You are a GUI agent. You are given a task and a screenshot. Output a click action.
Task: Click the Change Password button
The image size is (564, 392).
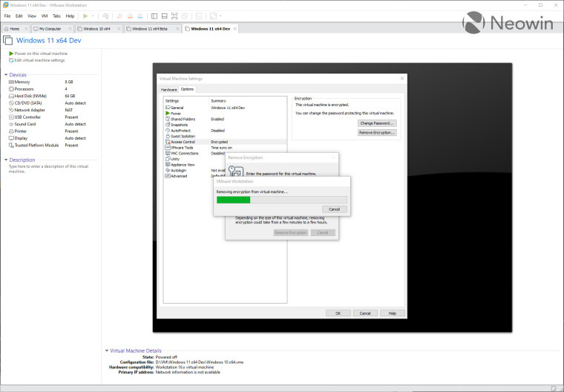pos(377,123)
